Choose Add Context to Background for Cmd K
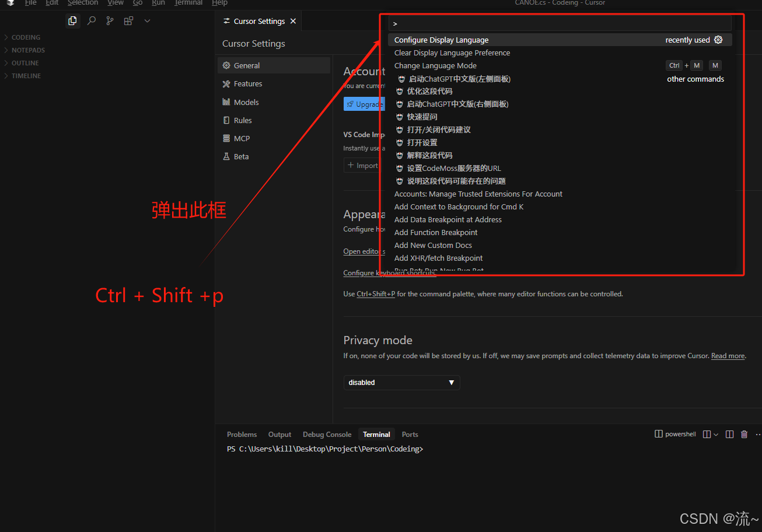 pyautogui.click(x=560, y=206)
